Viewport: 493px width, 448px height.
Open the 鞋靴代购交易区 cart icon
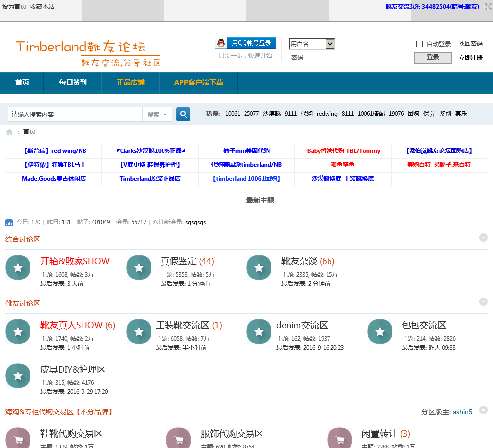18,438
